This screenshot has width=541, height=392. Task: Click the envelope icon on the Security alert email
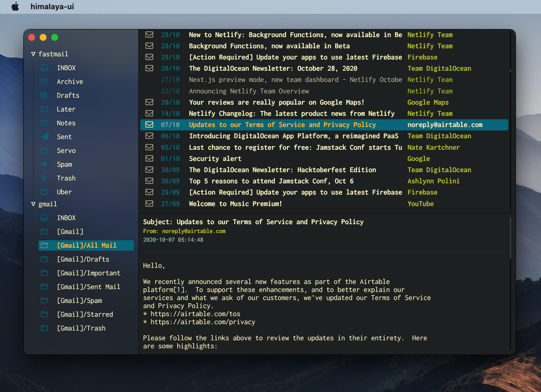(149, 158)
